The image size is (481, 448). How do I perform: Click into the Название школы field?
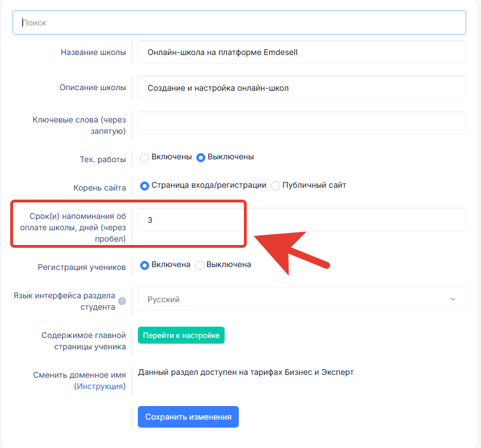tap(302, 52)
